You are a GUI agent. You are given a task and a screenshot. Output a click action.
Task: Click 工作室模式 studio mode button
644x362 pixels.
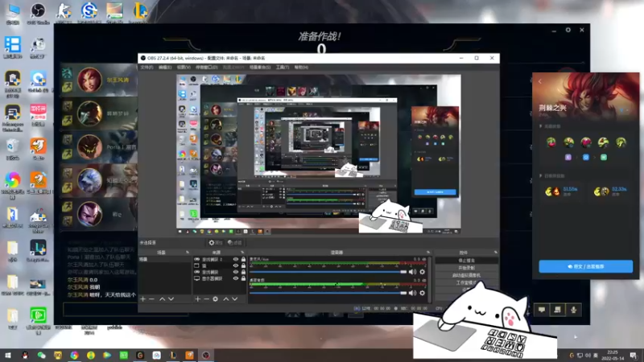467,283
